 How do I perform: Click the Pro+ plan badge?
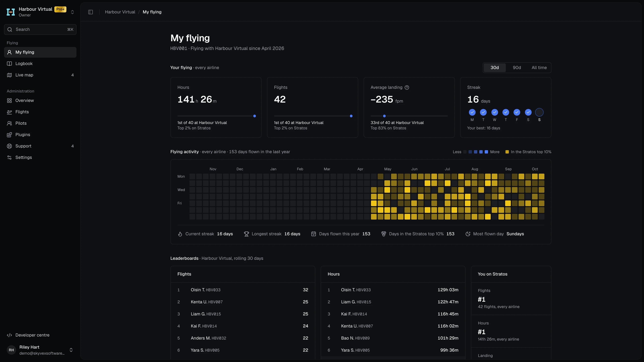point(60,9)
